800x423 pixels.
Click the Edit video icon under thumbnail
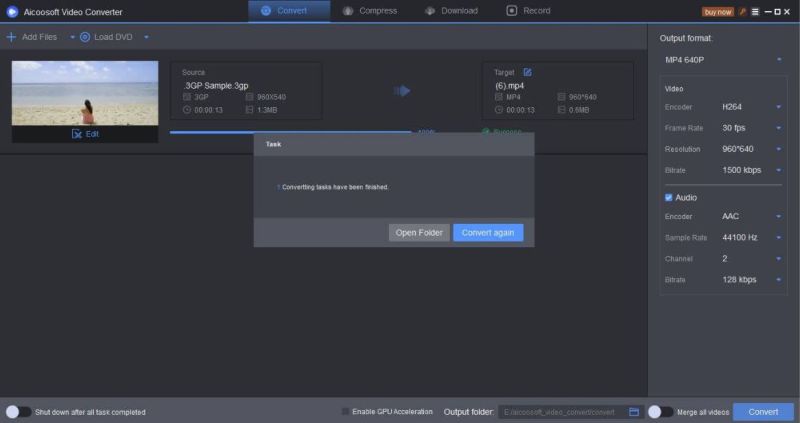77,134
